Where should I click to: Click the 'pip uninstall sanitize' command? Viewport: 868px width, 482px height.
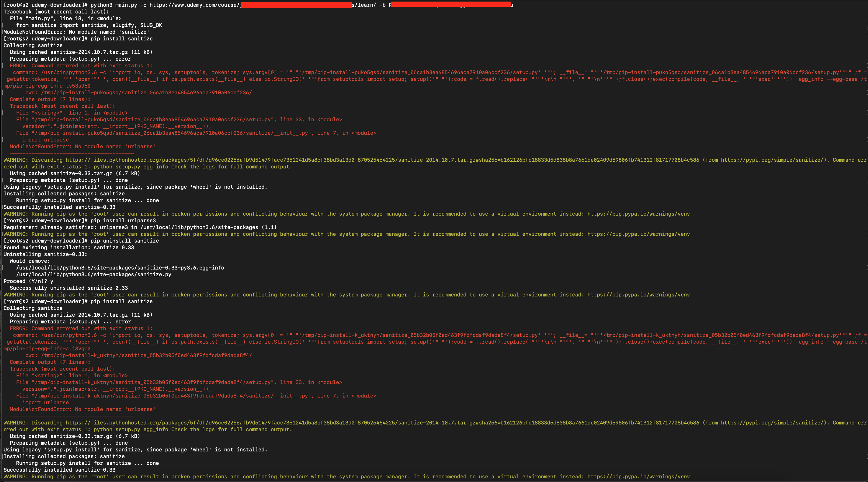(124, 241)
